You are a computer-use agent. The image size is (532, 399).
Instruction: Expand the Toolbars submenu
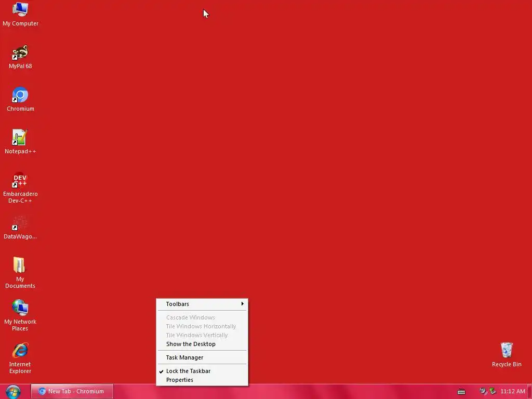pyautogui.click(x=202, y=304)
